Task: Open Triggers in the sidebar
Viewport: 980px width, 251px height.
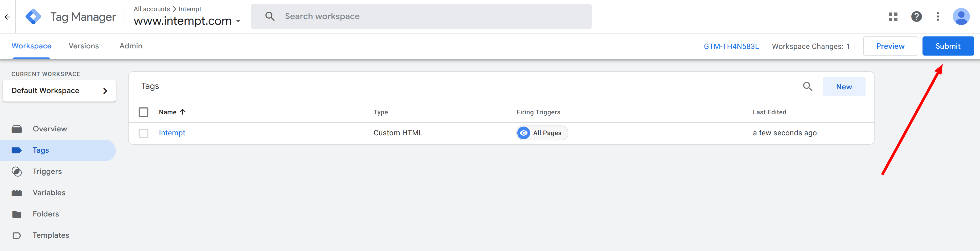Action: (47, 171)
